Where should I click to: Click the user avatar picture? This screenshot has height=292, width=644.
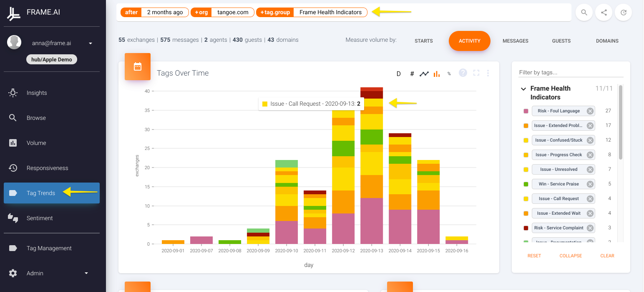pos(14,43)
